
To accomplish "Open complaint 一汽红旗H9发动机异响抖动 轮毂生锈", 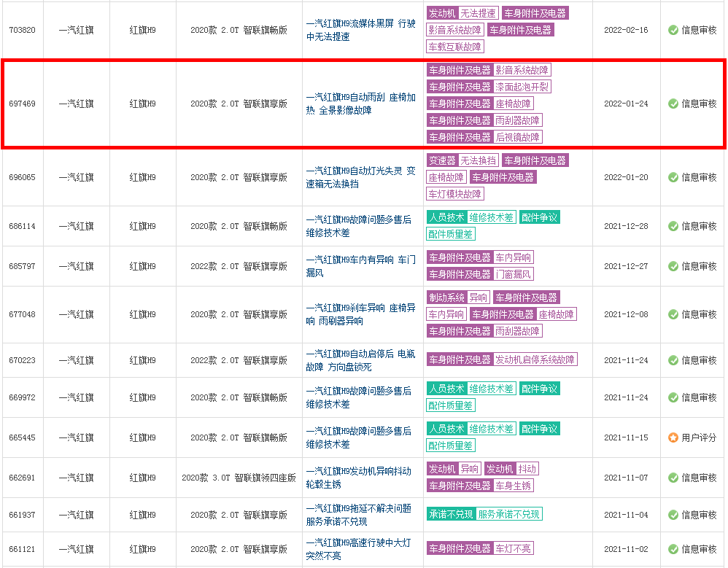I will pyautogui.click(x=358, y=478).
